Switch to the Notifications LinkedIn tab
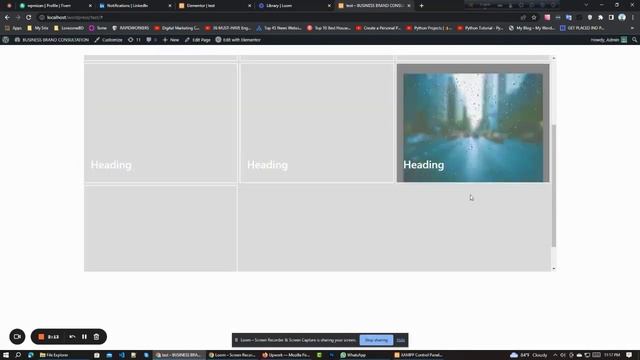Image resolution: width=640 pixels, height=360 pixels. pyautogui.click(x=136, y=6)
